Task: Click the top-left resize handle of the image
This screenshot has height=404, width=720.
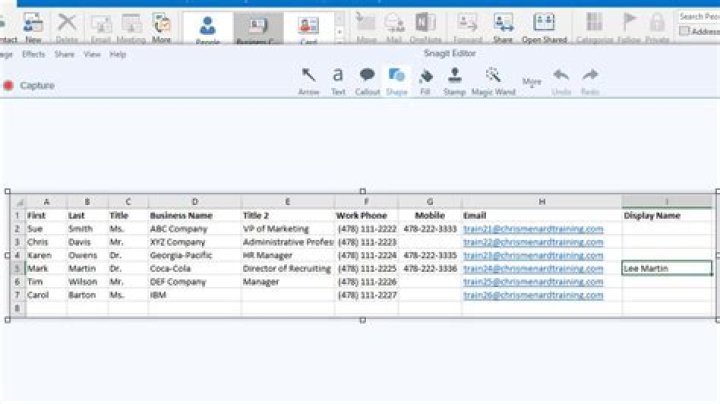Action: point(7,191)
